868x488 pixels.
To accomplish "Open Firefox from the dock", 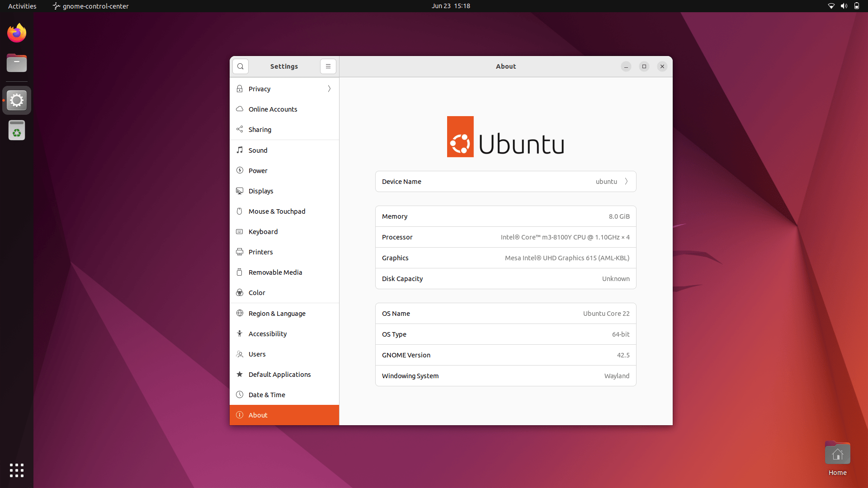I will pyautogui.click(x=17, y=33).
